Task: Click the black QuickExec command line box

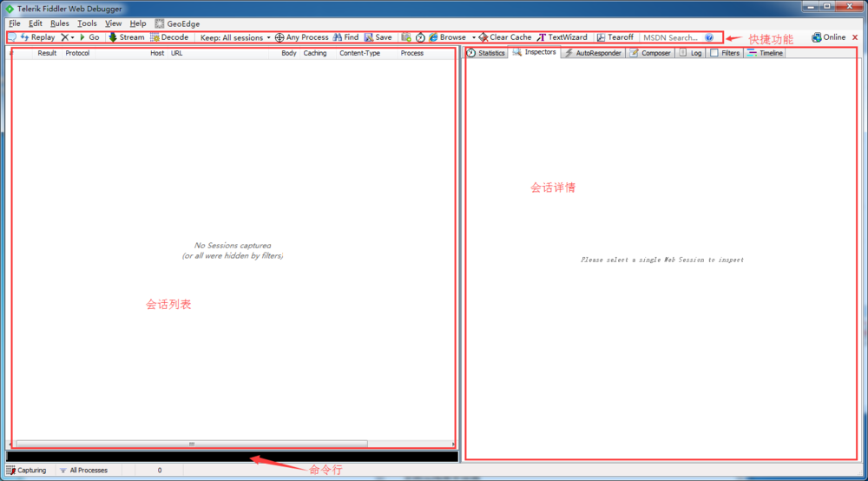Action: pos(232,457)
